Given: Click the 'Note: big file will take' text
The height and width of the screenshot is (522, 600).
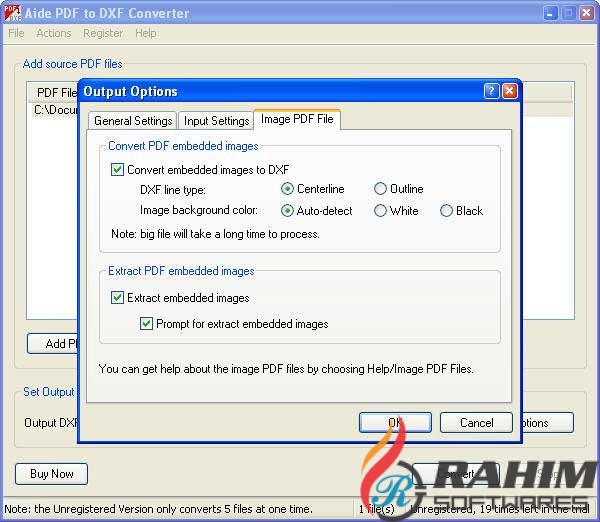Looking at the screenshot, I should [x=215, y=234].
